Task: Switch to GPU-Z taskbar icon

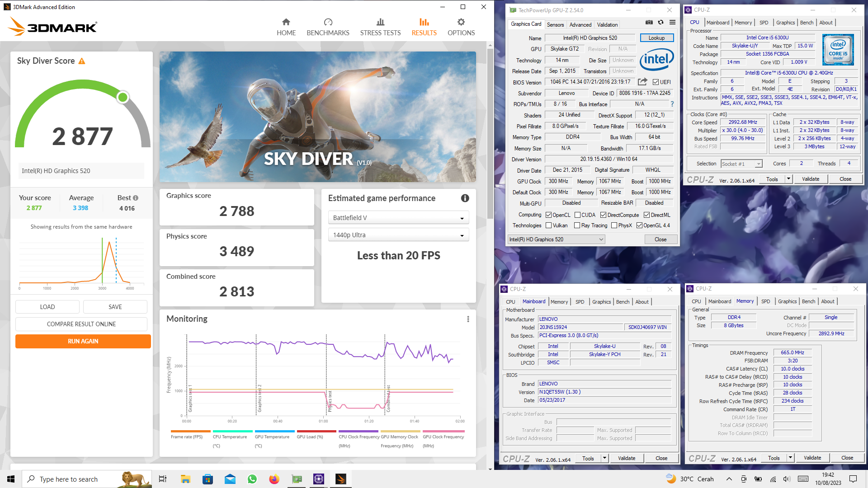Action: [x=297, y=479]
